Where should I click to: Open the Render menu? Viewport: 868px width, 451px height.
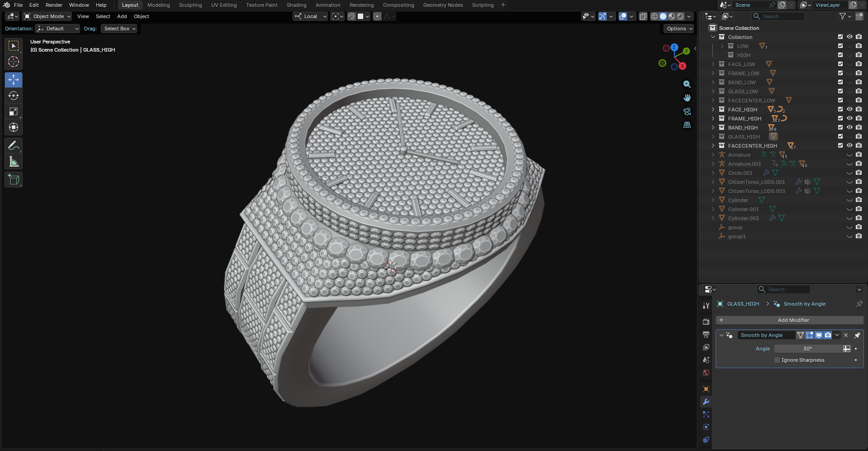tap(54, 5)
